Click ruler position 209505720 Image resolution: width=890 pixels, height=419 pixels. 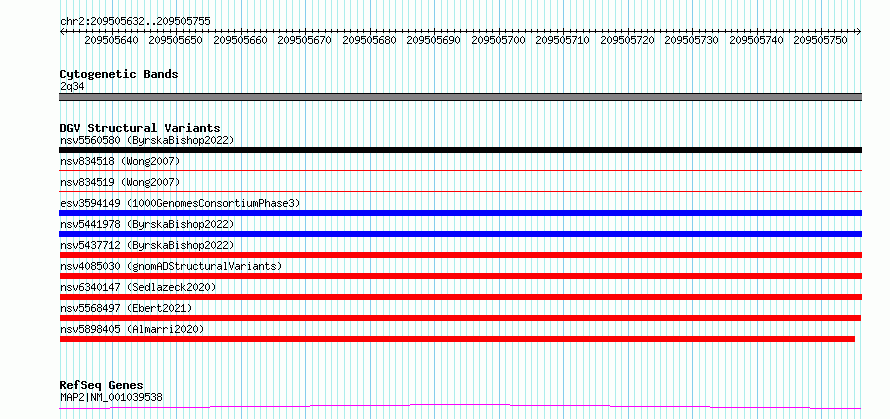627,40
